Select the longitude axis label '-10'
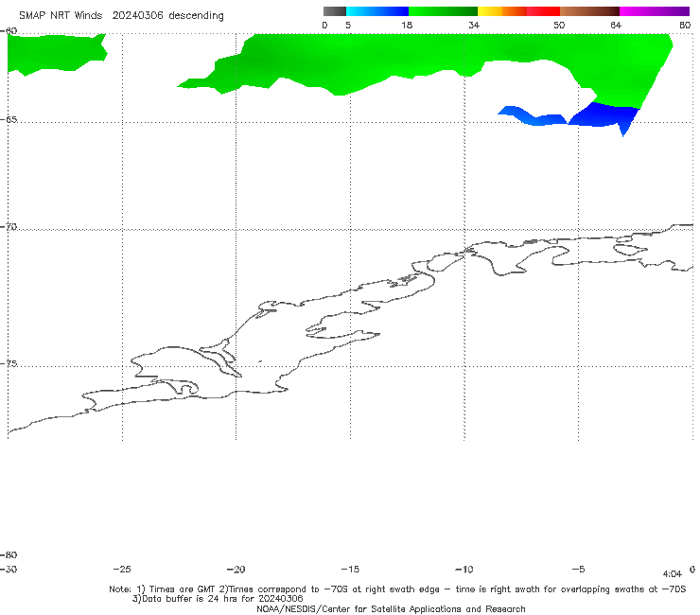 [464, 570]
